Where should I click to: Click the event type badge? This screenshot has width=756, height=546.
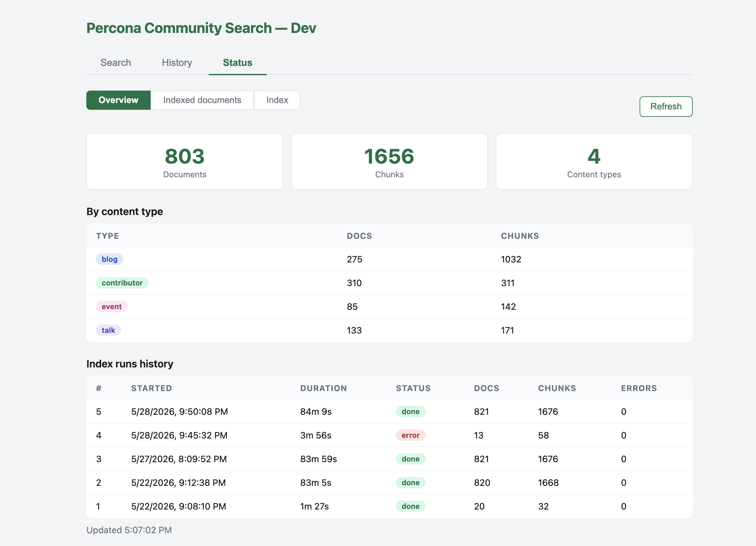(x=112, y=307)
